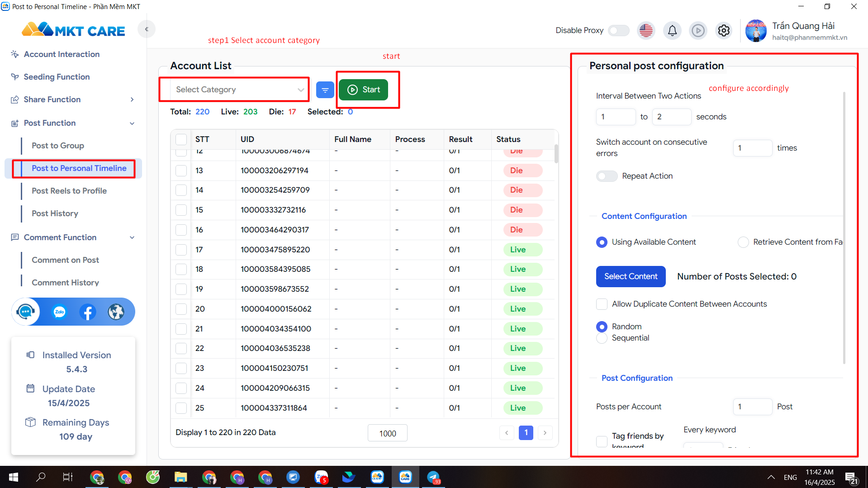This screenshot has width=868, height=488.
Task: Open the Windows notification center icon
Action: tap(852, 478)
